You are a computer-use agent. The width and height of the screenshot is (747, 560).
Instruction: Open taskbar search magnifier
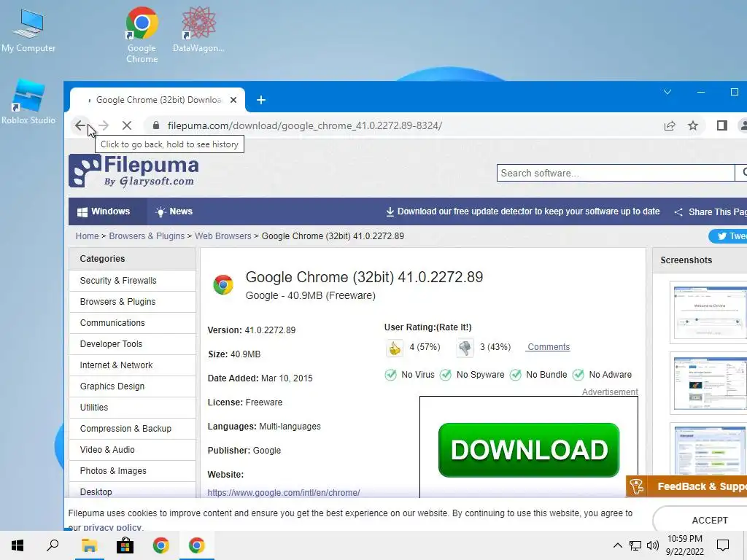click(x=53, y=545)
